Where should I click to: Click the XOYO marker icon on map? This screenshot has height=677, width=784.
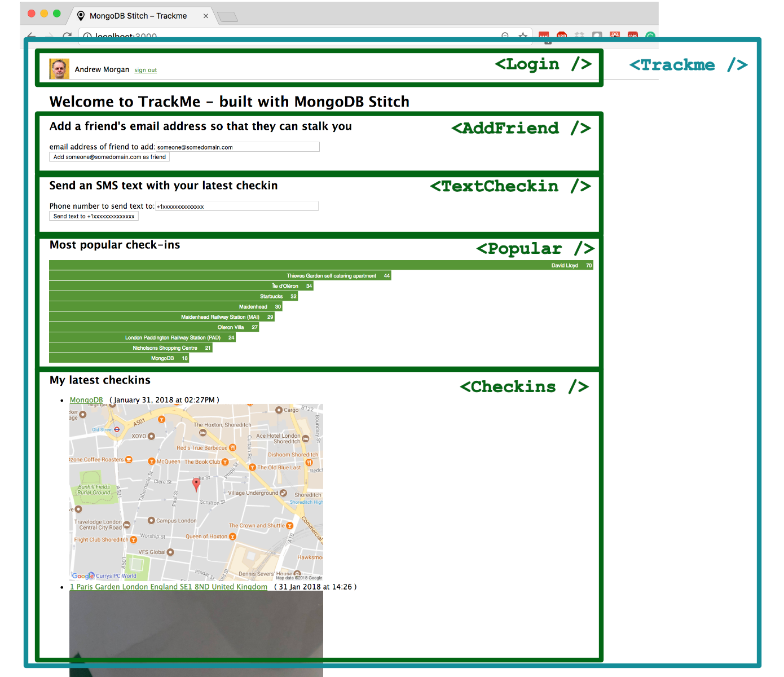151,436
